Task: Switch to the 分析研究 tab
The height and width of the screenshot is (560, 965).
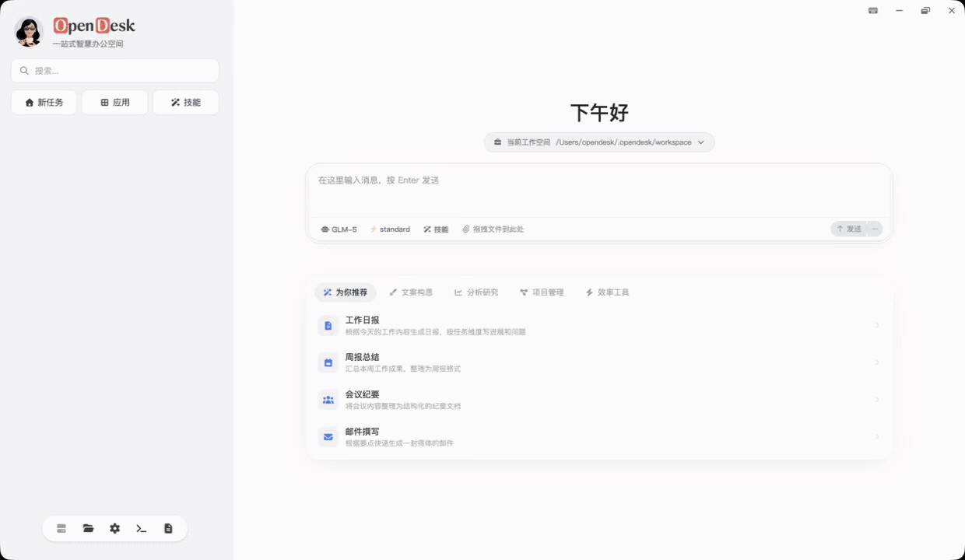Action: (476, 292)
